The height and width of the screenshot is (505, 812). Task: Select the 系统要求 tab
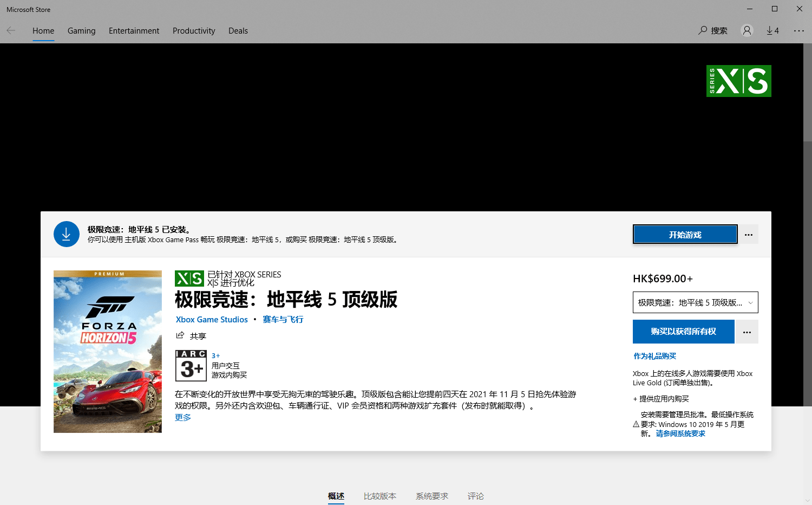[x=432, y=496]
